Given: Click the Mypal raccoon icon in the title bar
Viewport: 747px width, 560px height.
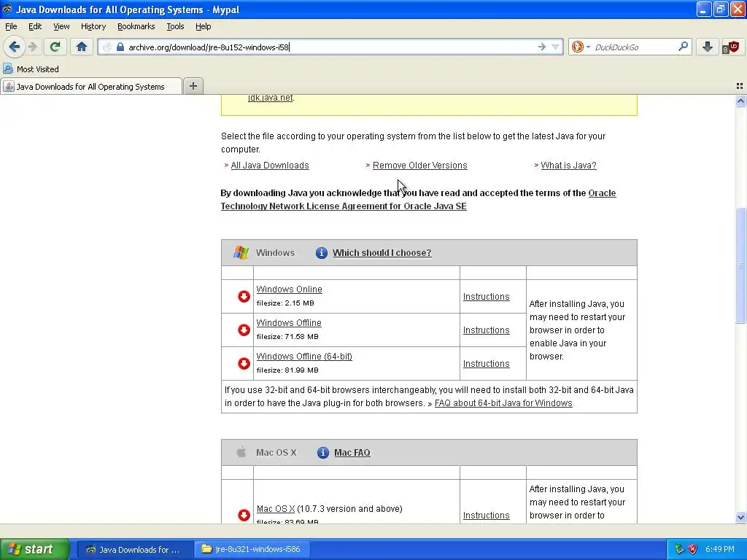Looking at the screenshot, I should [7, 9].
